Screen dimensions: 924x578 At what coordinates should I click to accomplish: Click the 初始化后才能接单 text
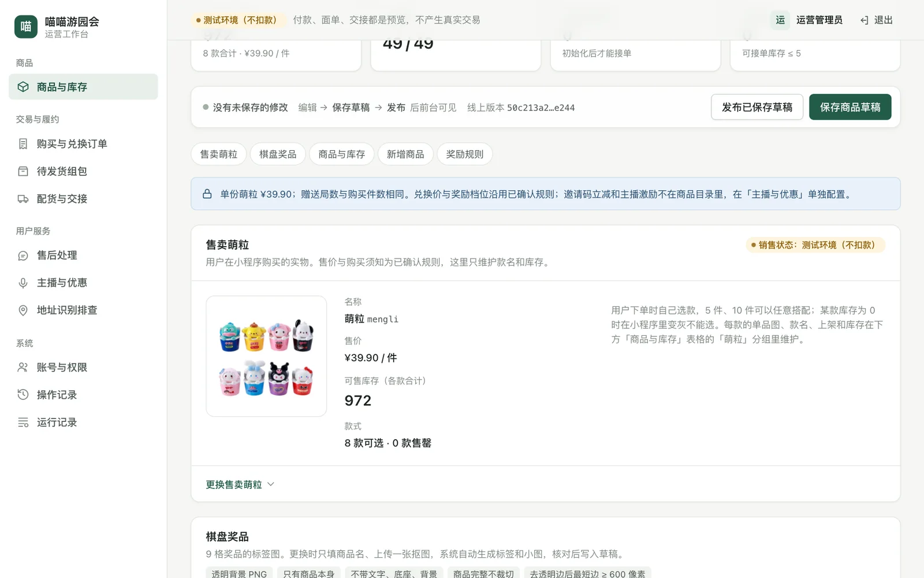pyautogui.click(x=597, y=53)
